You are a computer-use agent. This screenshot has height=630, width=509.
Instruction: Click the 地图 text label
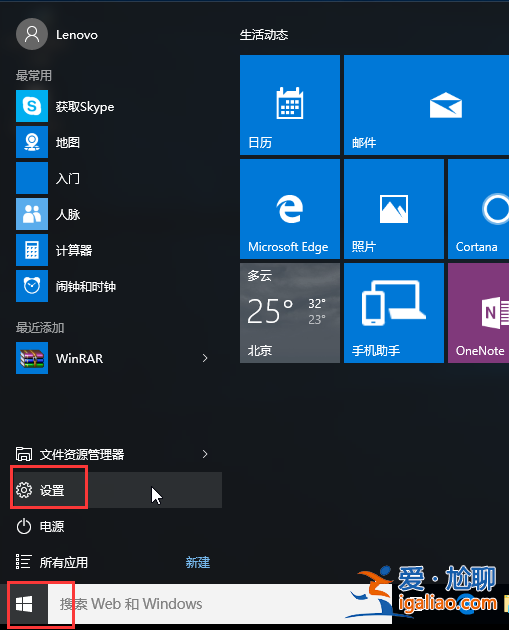68,142
